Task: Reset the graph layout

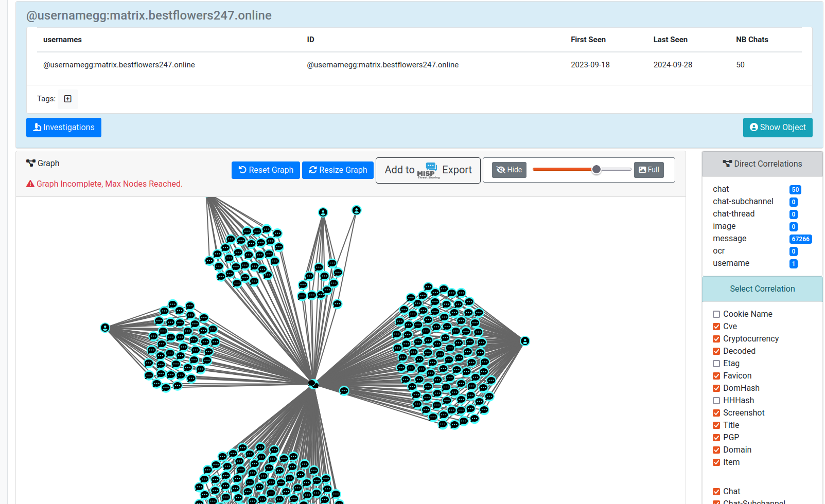Action: 266,170
